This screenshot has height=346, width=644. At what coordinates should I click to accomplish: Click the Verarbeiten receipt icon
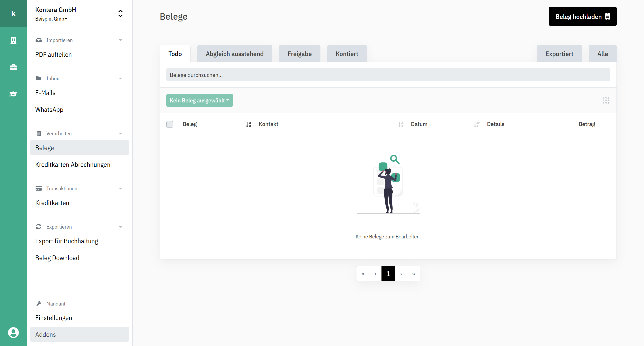click(x=38, y=133)
